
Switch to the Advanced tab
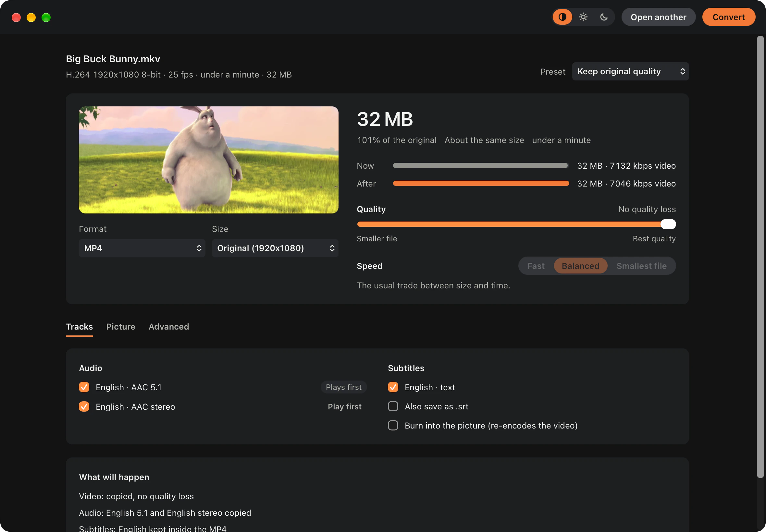click(x=169, y=327)
